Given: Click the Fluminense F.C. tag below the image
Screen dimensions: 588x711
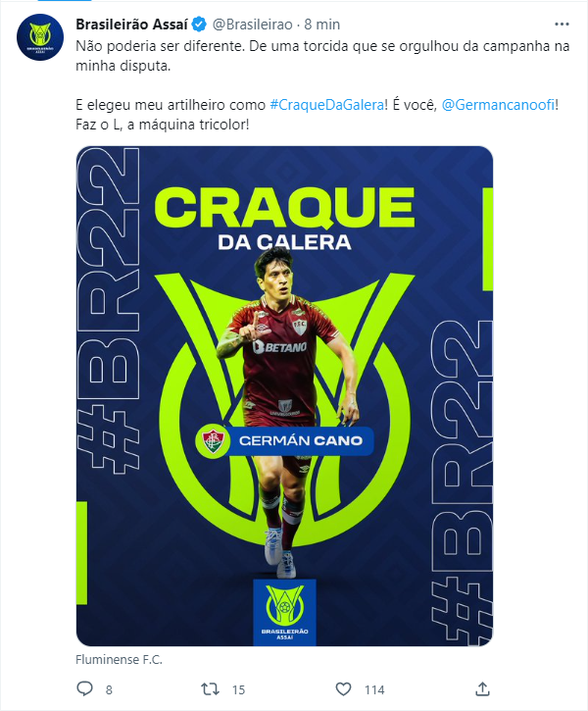Looking at the screenshot, I should coord(119,659).
